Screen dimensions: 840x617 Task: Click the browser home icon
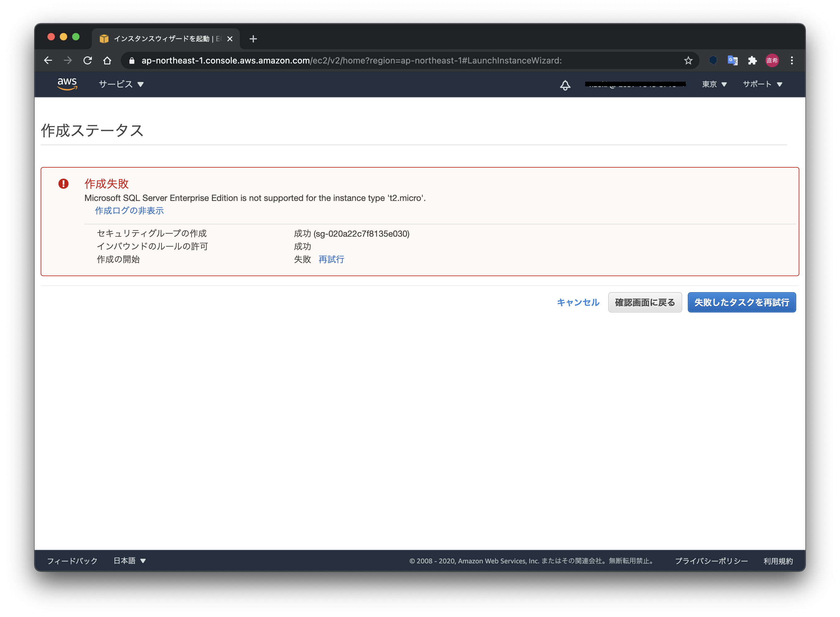point(107,60)
